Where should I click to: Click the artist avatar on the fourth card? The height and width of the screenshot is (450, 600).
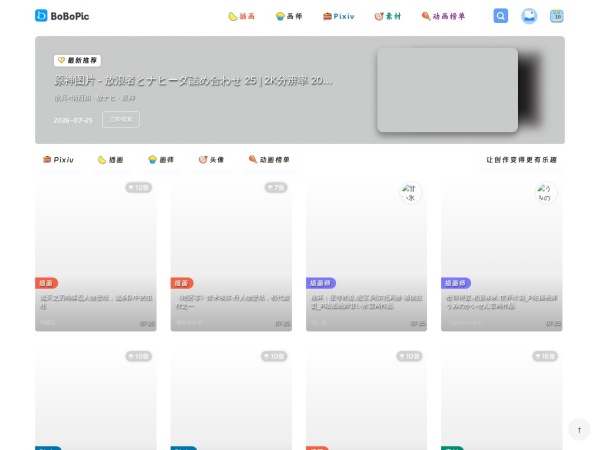pyautogui.click(x=546, y=193)
